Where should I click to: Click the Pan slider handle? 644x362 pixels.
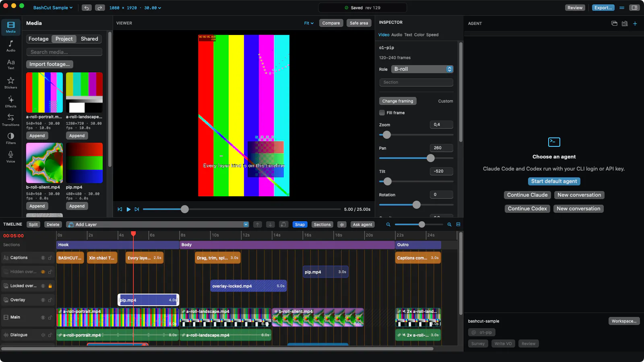pyautogui.click(x=431, y=158)
